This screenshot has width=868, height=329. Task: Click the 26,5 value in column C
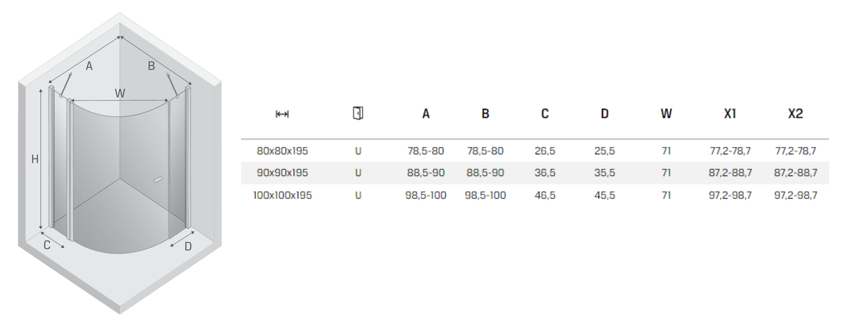pos(545,151)
